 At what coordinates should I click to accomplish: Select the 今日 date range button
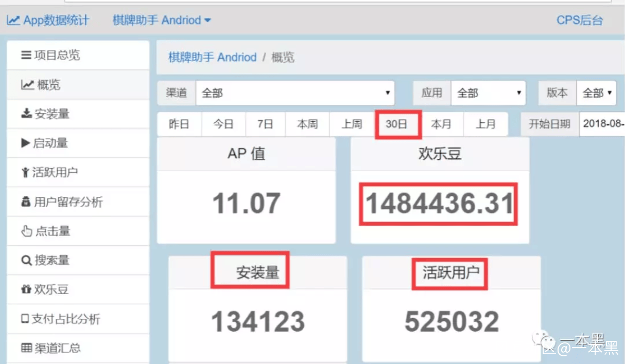(223, 124)
